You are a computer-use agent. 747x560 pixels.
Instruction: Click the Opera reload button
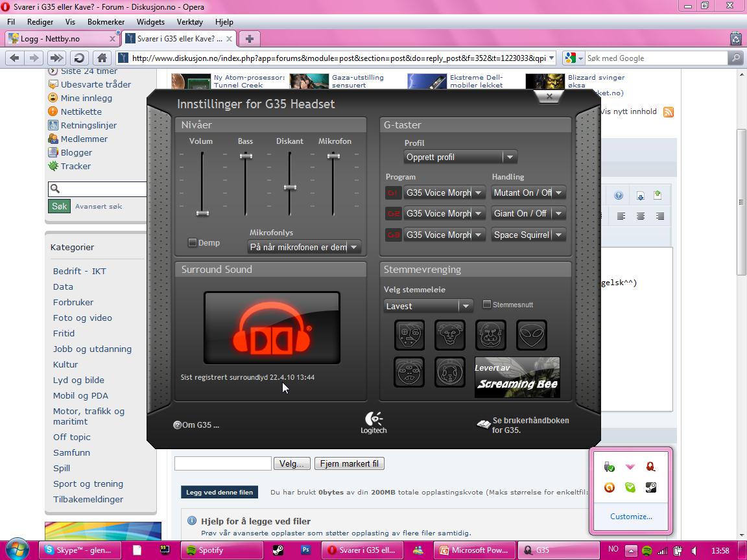click(x=79, y=58)
